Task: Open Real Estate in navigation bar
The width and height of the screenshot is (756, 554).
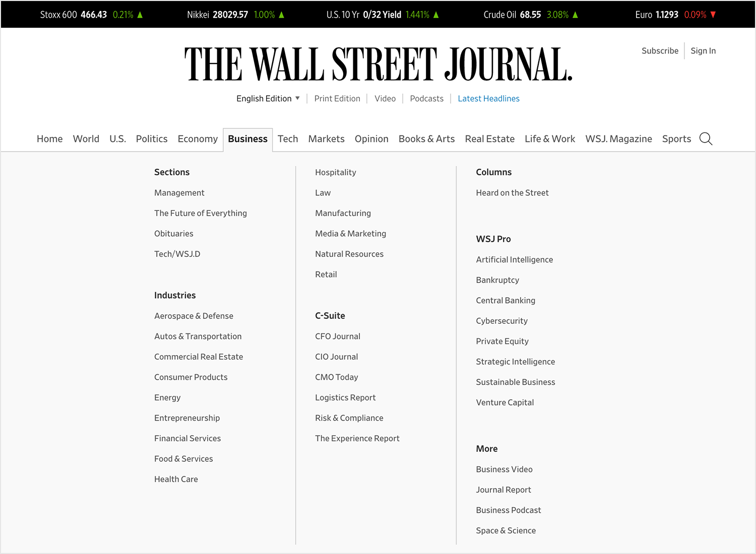Action: [490, 139]
